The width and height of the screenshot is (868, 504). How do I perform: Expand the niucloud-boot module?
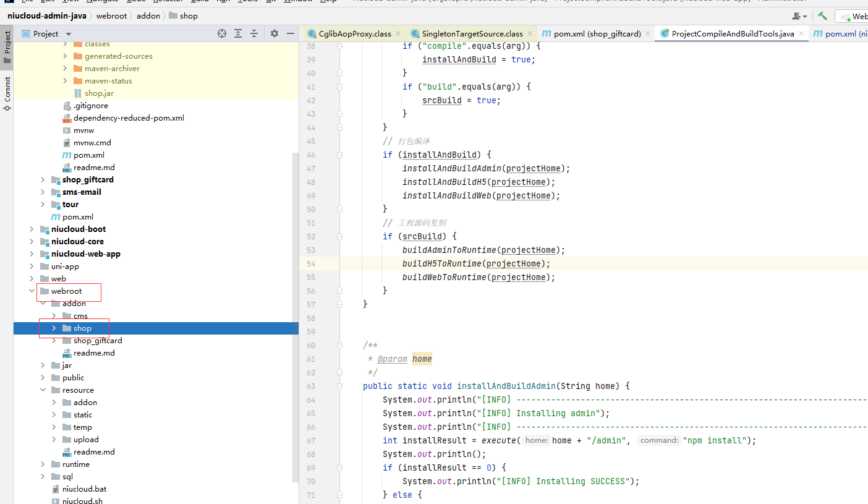click(32, 229)
